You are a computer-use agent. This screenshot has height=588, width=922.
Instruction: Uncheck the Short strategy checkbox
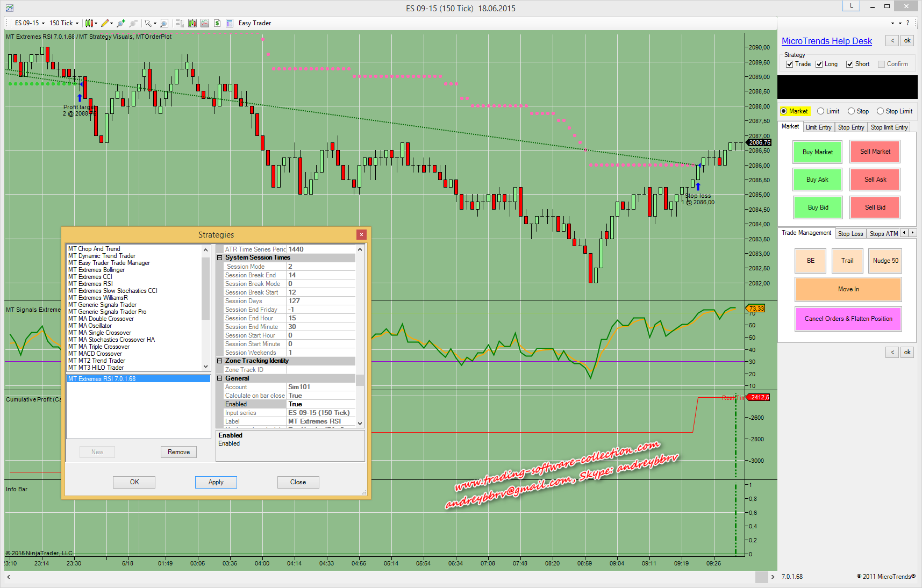click(850, 64)
